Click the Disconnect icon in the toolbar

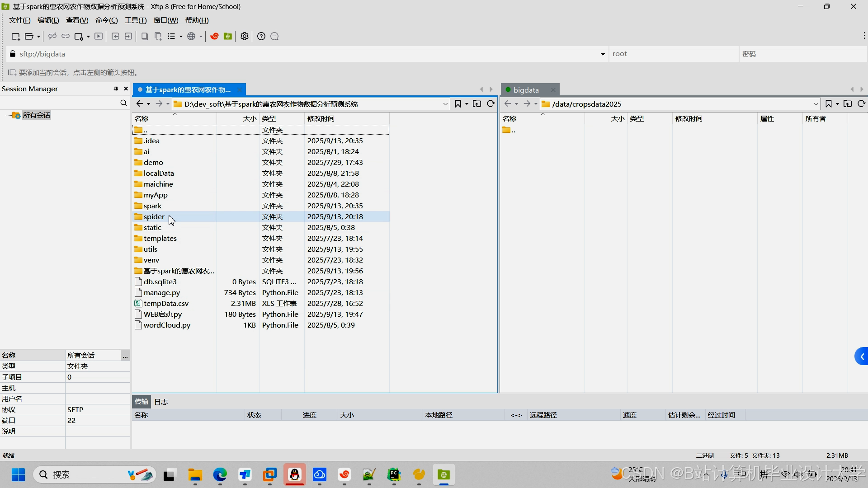pyautogui.click(x=52, y=36)
